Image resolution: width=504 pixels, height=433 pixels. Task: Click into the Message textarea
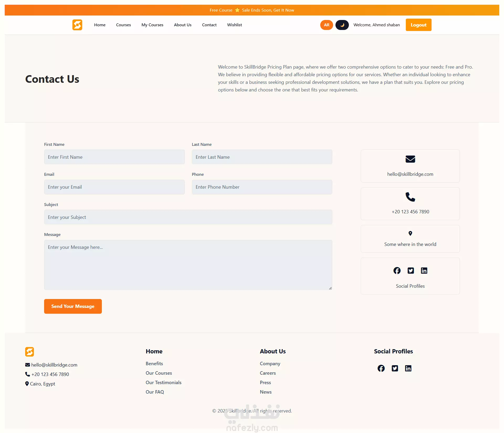(x=188, y=265)
